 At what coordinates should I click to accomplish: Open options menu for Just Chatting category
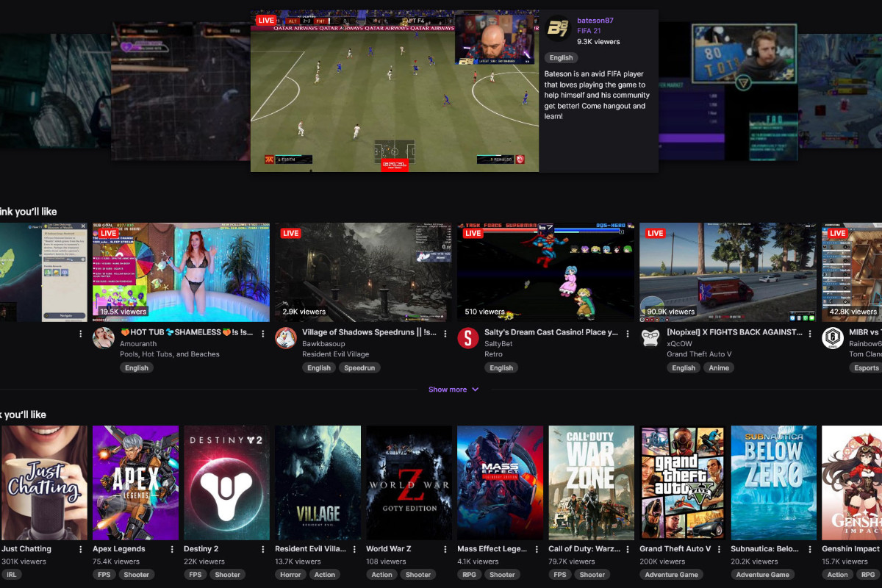click(81, 549)
